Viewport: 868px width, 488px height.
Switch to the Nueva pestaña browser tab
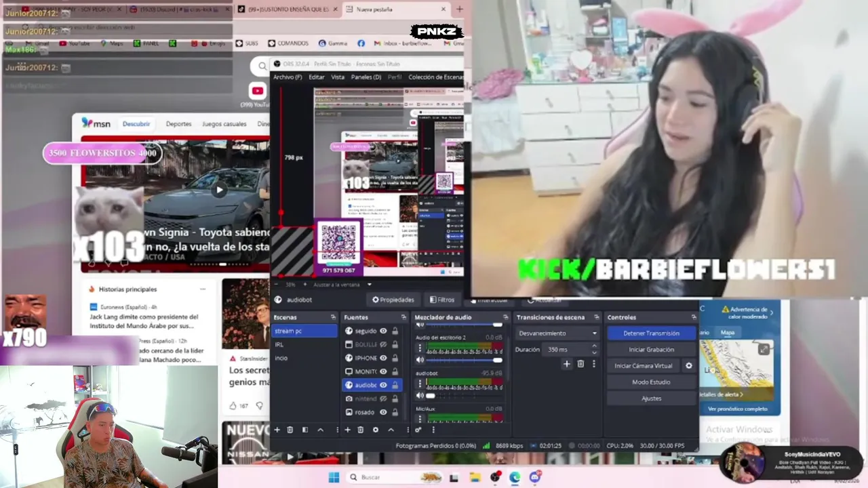click(397, 9)
